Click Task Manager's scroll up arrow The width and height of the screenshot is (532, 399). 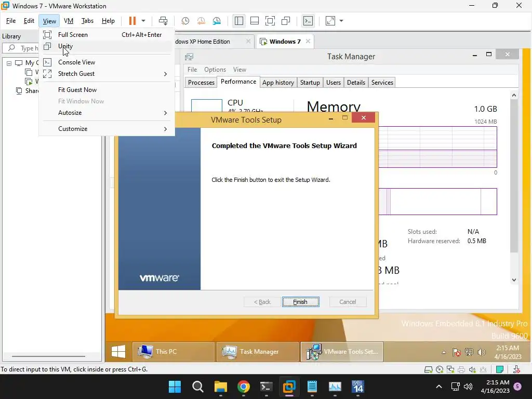coord(514,96)
